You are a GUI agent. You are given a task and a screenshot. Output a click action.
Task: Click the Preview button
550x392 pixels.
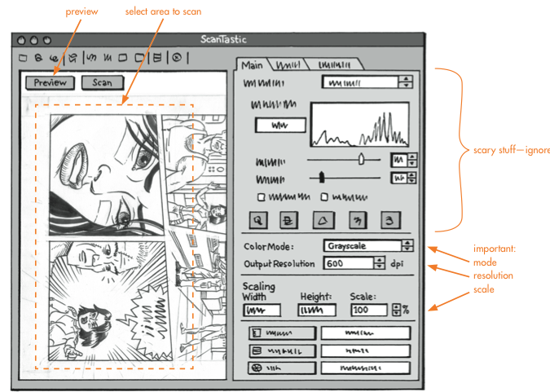pos(51,83)
